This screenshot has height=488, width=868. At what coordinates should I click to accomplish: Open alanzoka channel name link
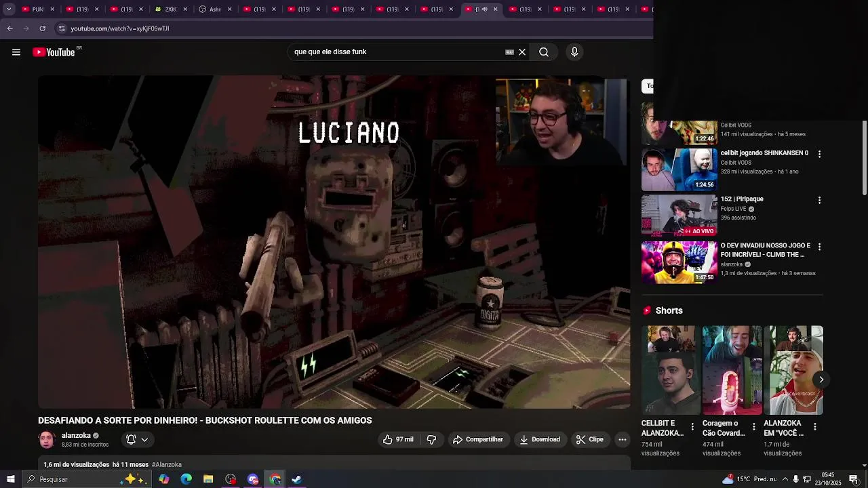tap(76, 436)
